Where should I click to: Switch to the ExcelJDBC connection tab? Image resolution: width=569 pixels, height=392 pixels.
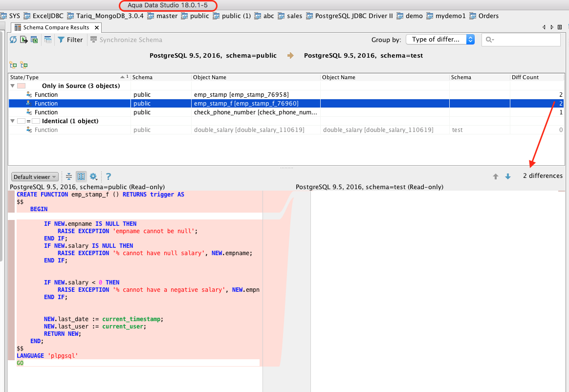(x=43, y=16)
